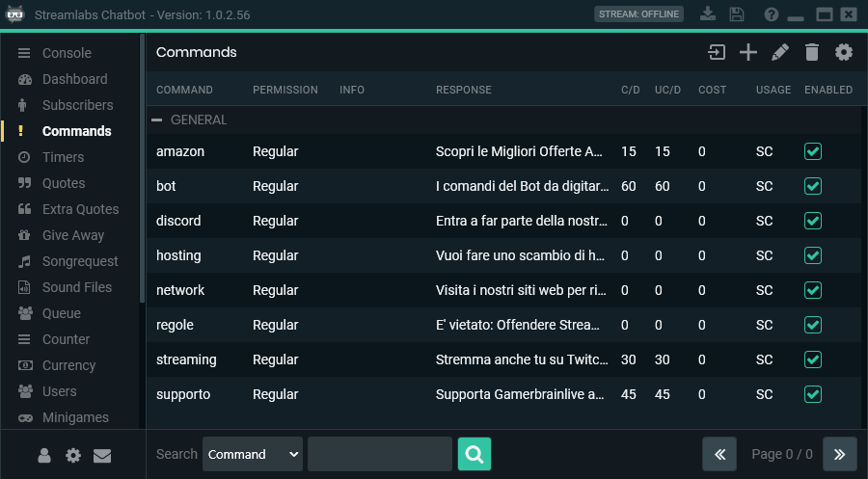868x479 pixels.
Task: Click the green search magnifier button
Action: [x=475, y=454]
